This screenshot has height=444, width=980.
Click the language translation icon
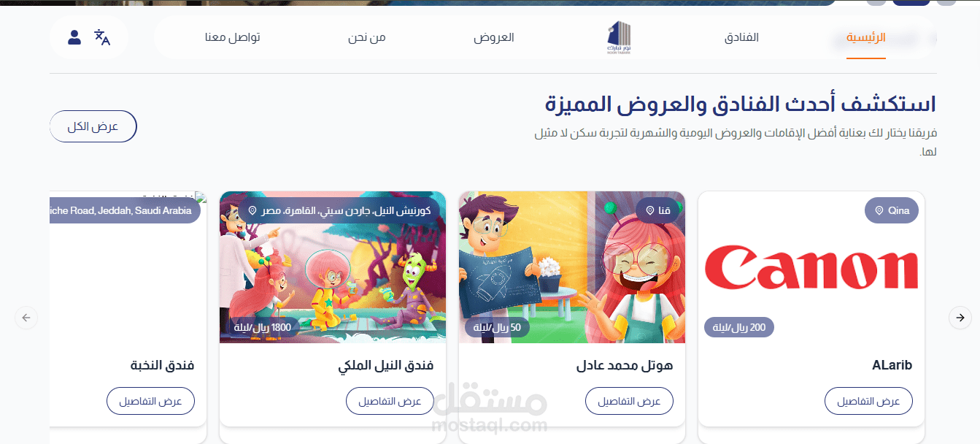102,37
